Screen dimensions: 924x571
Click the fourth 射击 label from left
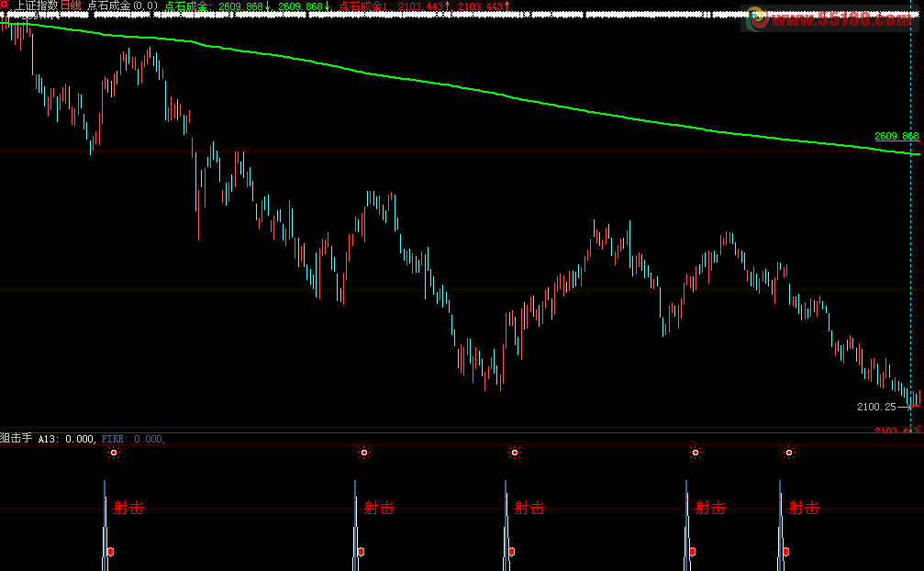click(710, 508)
